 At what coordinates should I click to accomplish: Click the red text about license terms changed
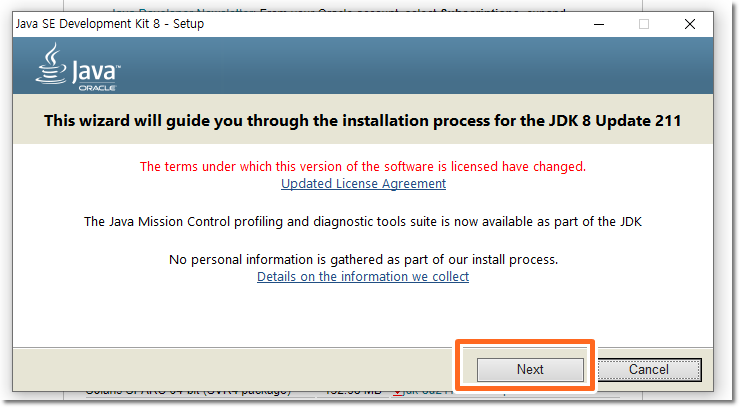point(363,167)
